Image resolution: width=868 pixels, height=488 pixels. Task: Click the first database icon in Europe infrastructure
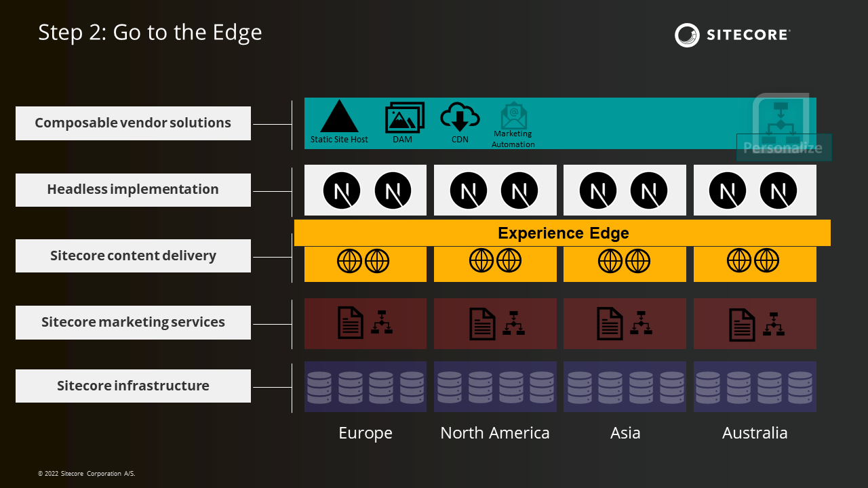319,387
